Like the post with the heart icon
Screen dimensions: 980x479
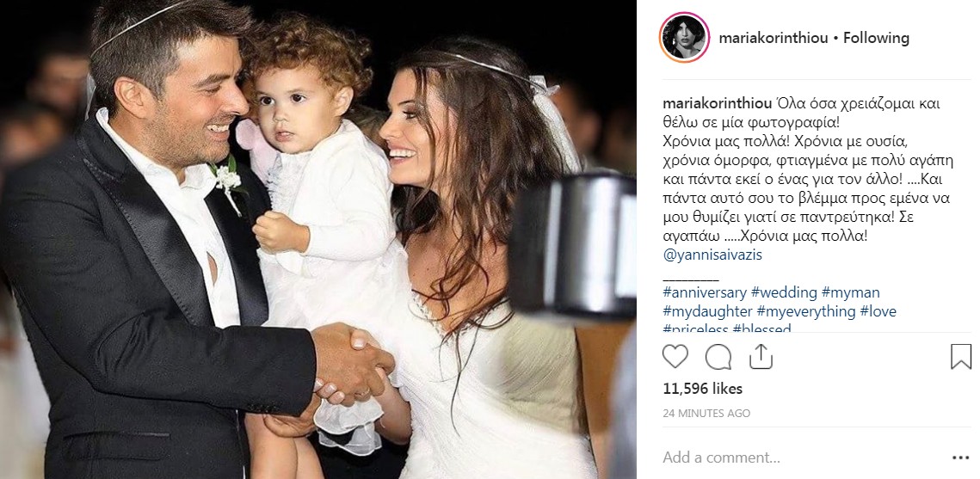675,357
